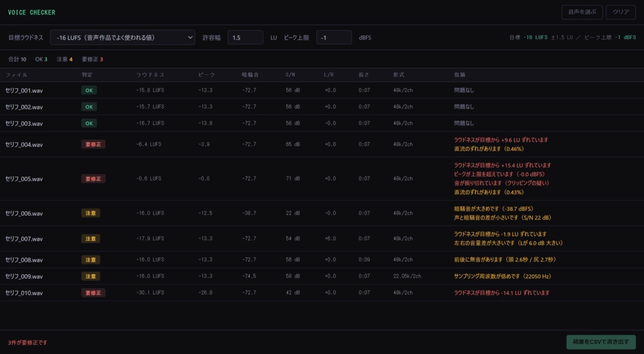Click the 要修正 badge of セリフ_005.wav
The width and height of the screenshot is (644, 354).
point(93,179)
